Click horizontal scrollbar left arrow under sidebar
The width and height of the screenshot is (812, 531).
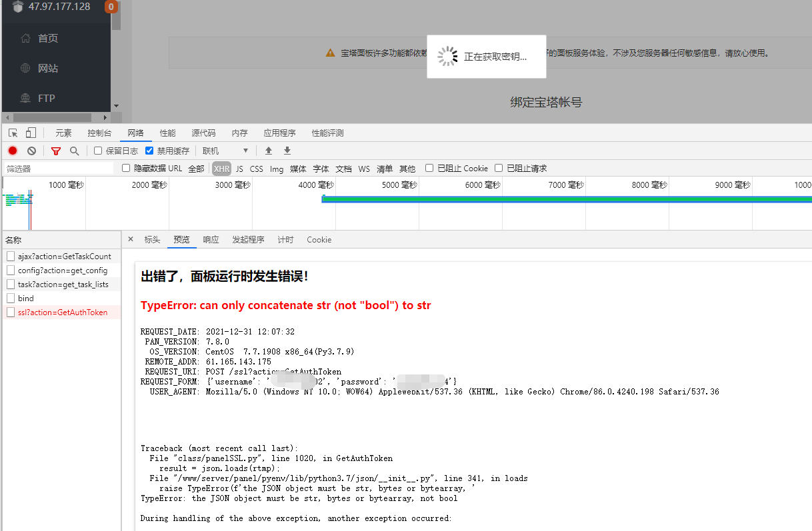click(7, 117)
